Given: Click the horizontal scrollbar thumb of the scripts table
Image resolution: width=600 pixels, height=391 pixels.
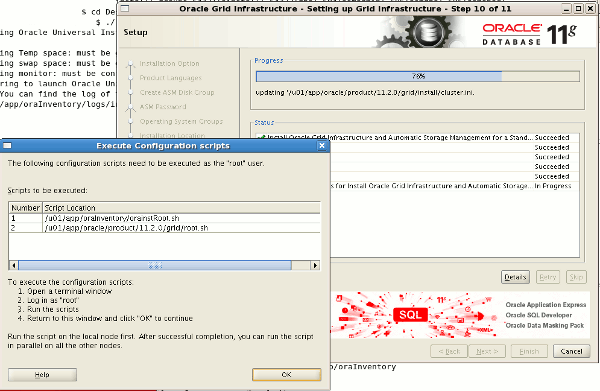Looking at the screenshot, I should 155,265.
